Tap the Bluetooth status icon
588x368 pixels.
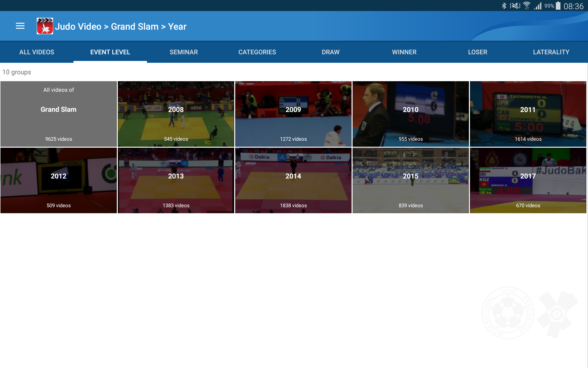click(x=504, y=6)
